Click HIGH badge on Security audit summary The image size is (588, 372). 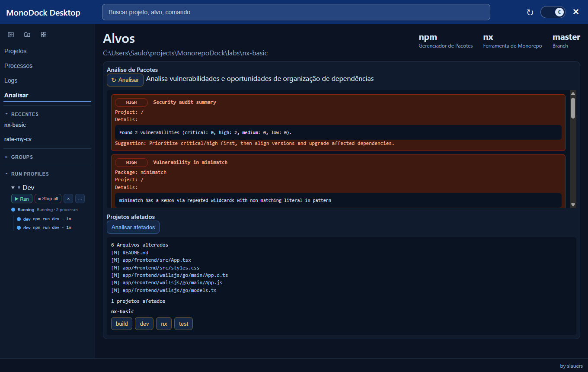coord(131,103)
